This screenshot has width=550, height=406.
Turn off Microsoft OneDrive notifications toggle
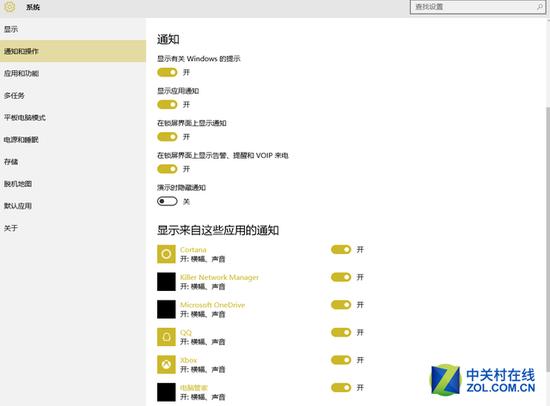pyautogui.click(x=341, y=305)
